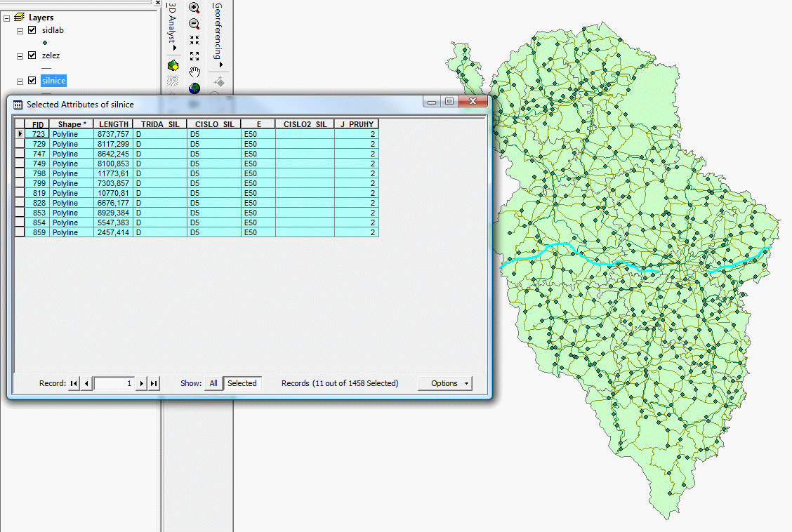This screenshot has height=532, width=792.
Task: Show All records in table
Action: point(213,384)
